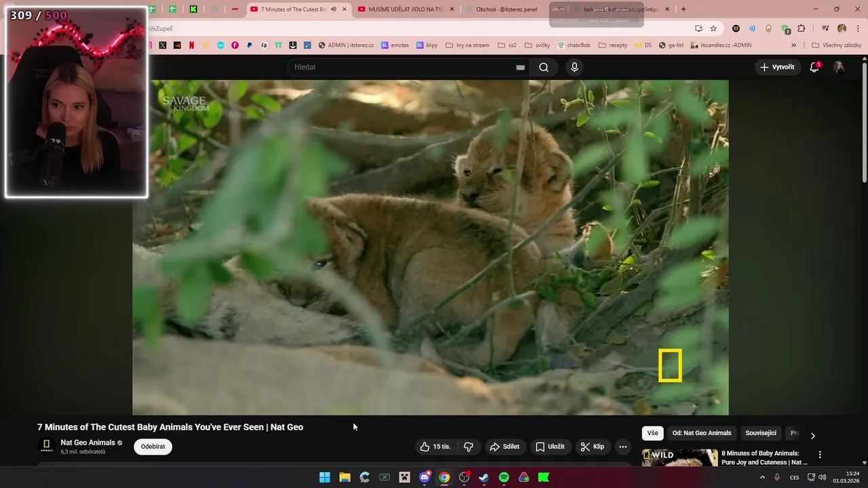
Task: Open YouTube notifications bell
Action: tap(814, 67)
